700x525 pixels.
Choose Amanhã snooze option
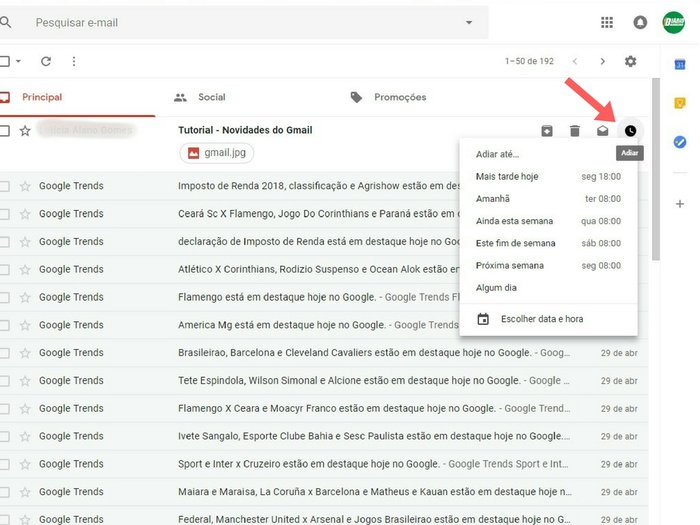pos(548,199)
